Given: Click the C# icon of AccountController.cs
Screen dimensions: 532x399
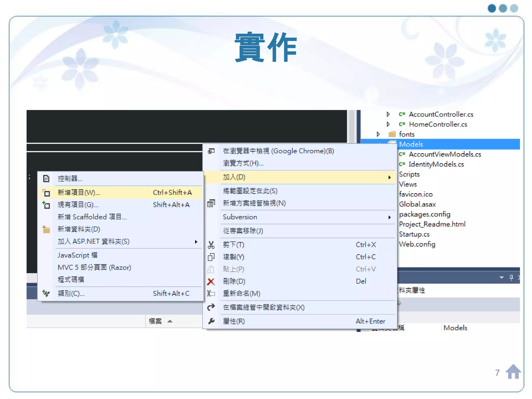Looking at the screenshot, I should (x=402, y=114).
